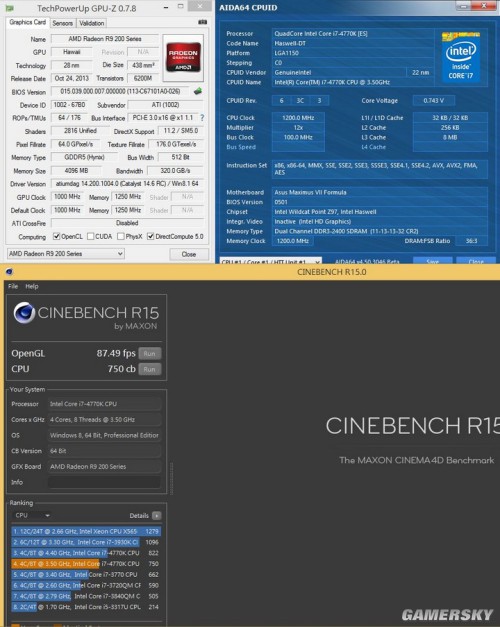
Task: Open the Cinebench File menu
Action: point(13,286)
